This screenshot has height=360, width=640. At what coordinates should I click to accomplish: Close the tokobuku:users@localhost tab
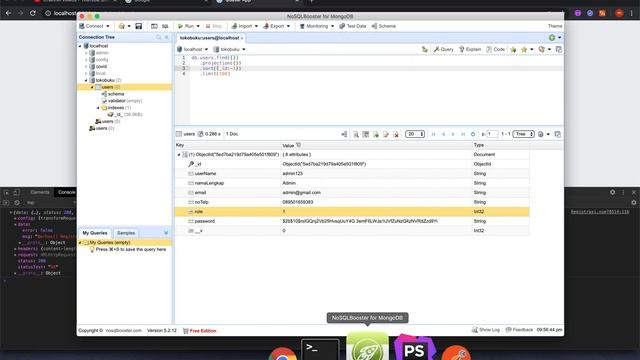click(x=242, y=38)
